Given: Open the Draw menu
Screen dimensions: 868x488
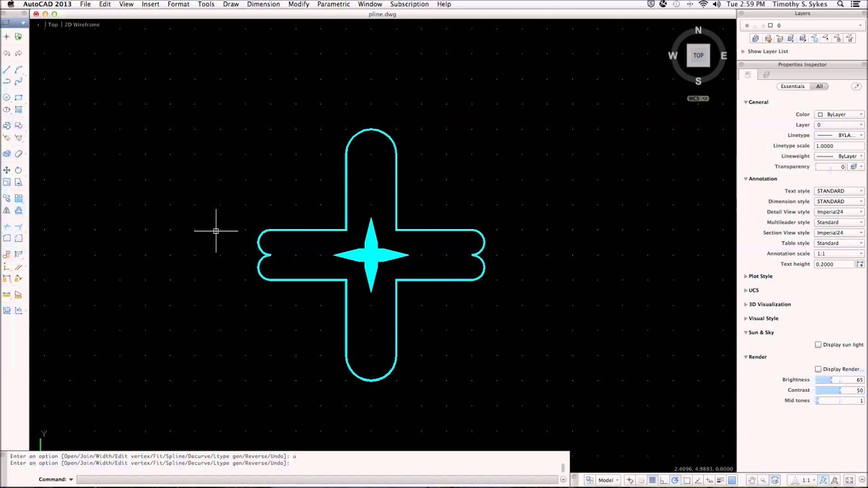Looking at the screenshot, I should 231,4.
